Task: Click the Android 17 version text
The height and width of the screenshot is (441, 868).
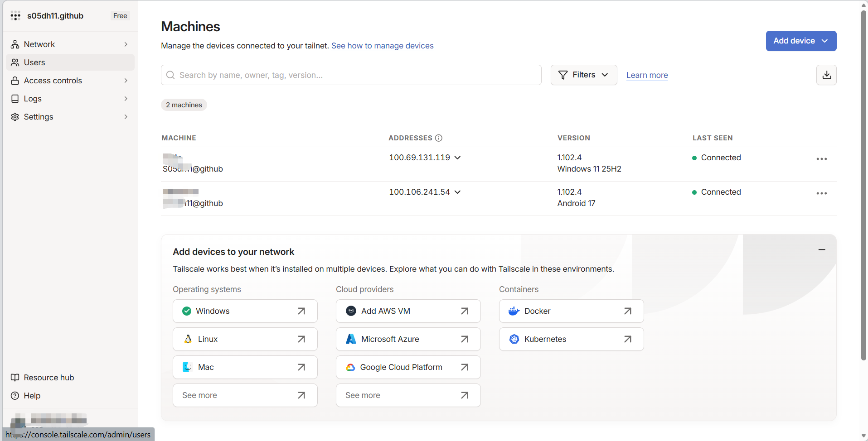Action: (x=577, y=203)
